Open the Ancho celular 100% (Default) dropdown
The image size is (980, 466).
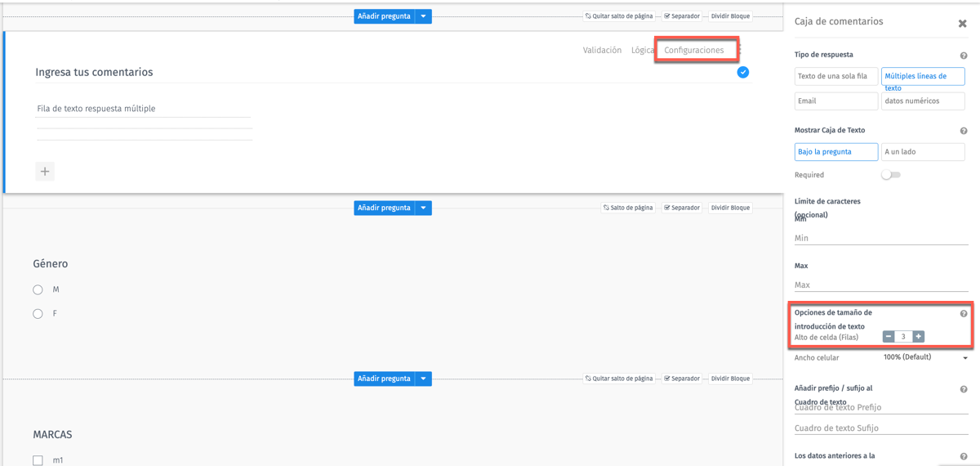click(x=924, y=357)
